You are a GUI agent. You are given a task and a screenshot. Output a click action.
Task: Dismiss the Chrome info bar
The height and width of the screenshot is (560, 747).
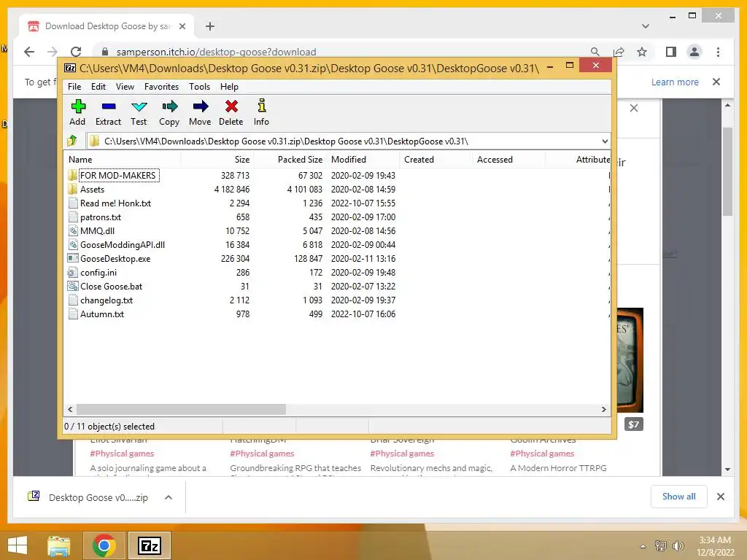(x=716, y=82)
